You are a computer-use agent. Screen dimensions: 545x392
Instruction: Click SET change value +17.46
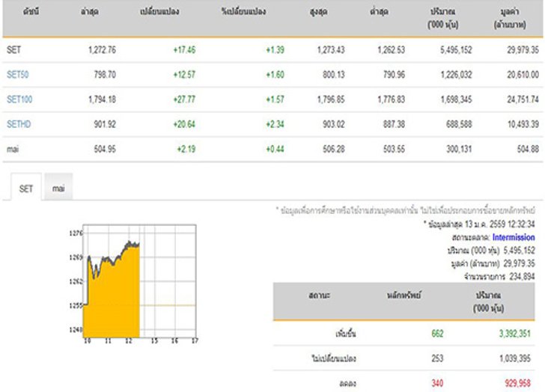(184, 50)
